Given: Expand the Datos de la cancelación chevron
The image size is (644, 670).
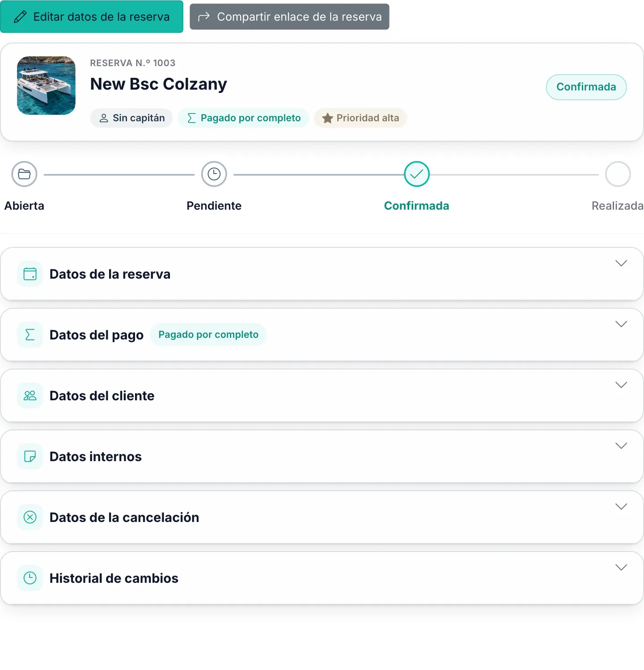Looking at the screenshot, I should click(621, 506).
